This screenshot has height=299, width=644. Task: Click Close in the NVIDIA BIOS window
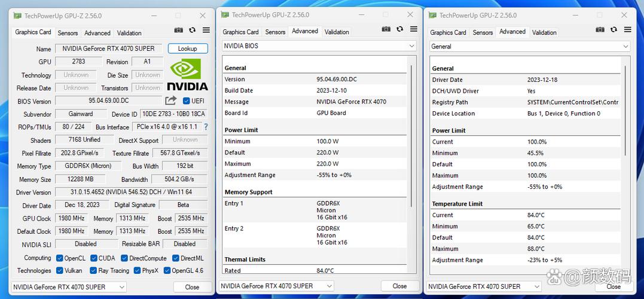(x=399, y=286)
